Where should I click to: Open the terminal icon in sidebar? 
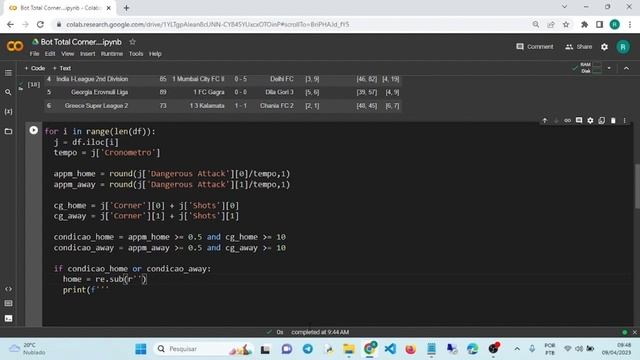tap(8, 318)
